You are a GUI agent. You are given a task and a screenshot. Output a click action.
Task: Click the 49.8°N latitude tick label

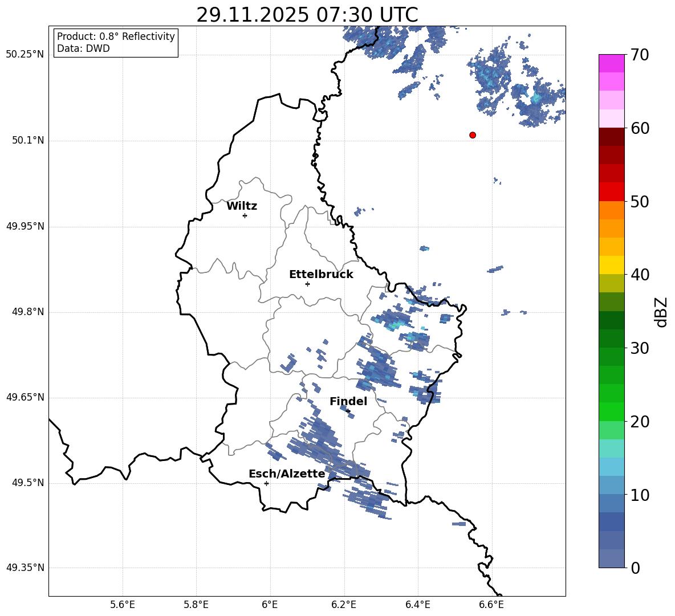(28, 312)
